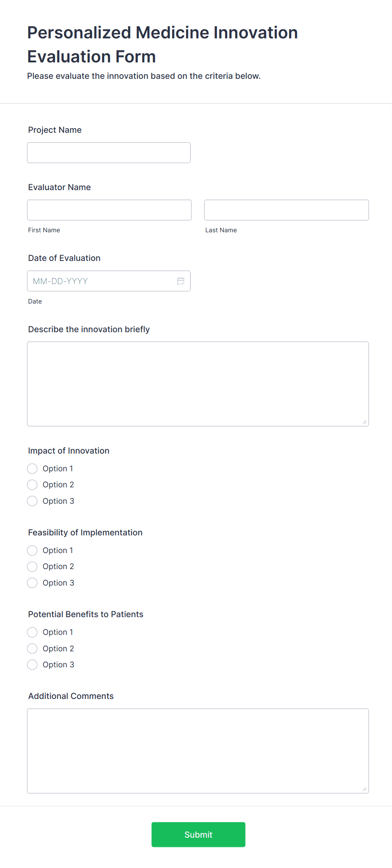Pick Option 3 for Potential Benefits to Patients
The height and width of the screenshot is (868, 392).
point(32,665)
